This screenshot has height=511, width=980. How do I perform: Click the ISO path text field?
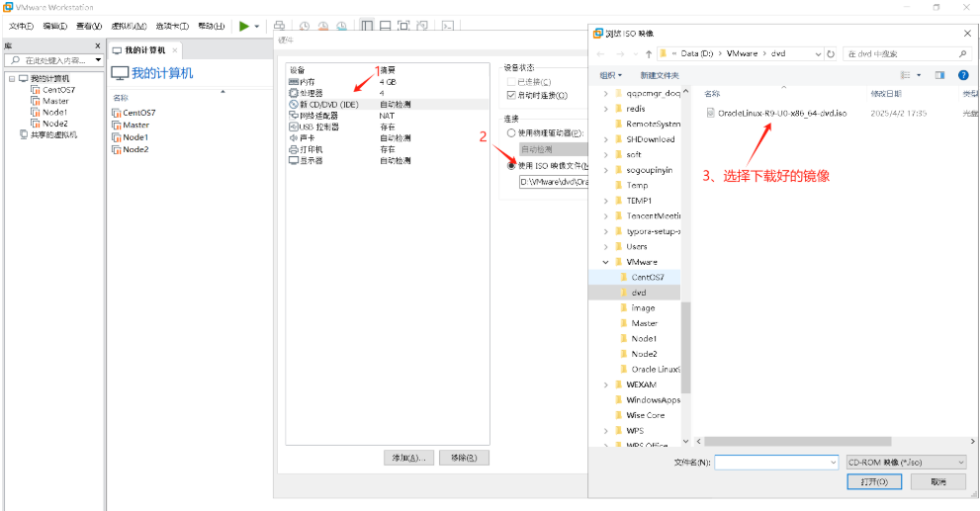click(554, 183)
